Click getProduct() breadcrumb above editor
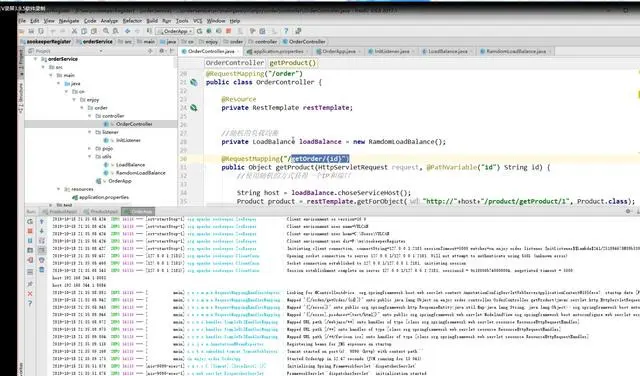 pos(293,63)
